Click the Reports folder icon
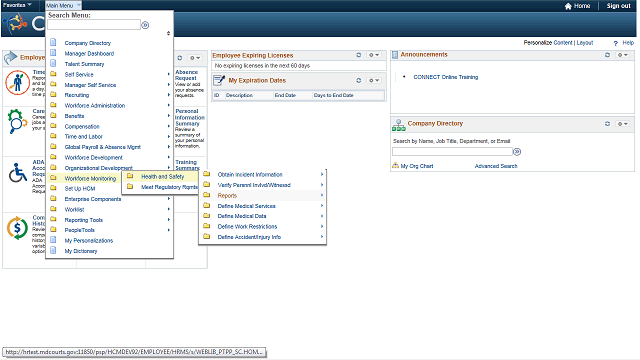The image size is (640, 360). click(207, 195)
